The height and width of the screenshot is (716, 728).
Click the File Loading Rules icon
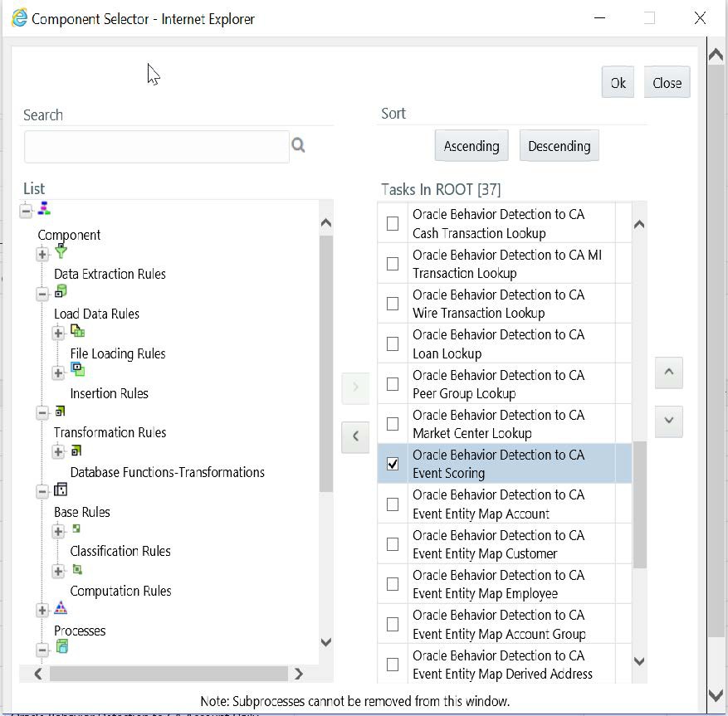(x=77, y=331)
